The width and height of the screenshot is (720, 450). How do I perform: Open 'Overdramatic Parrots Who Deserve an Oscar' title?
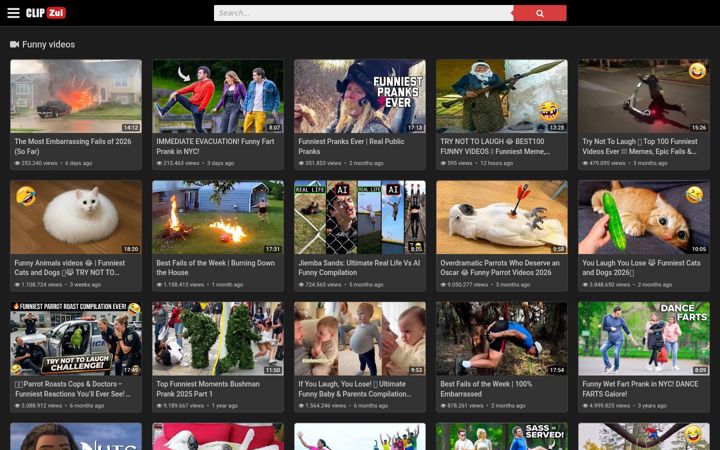tap(500, 267)
